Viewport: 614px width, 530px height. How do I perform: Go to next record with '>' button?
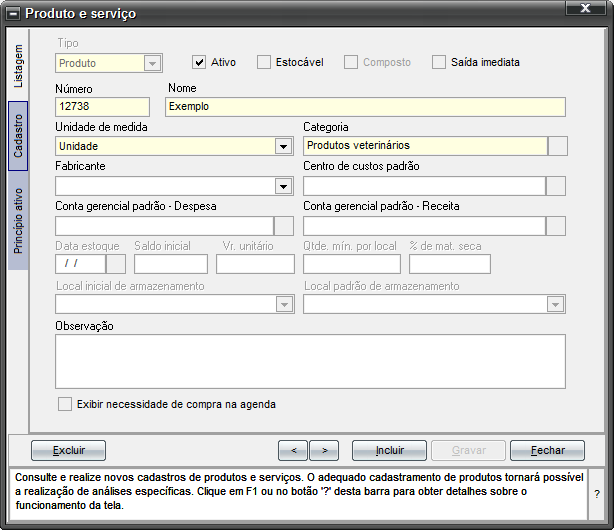click(324, 450)
